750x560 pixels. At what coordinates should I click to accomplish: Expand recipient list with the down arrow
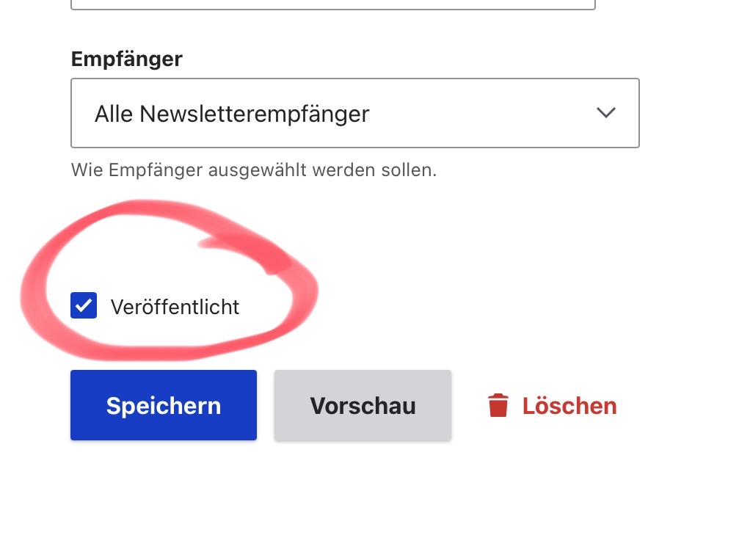[x=605, y=113]
